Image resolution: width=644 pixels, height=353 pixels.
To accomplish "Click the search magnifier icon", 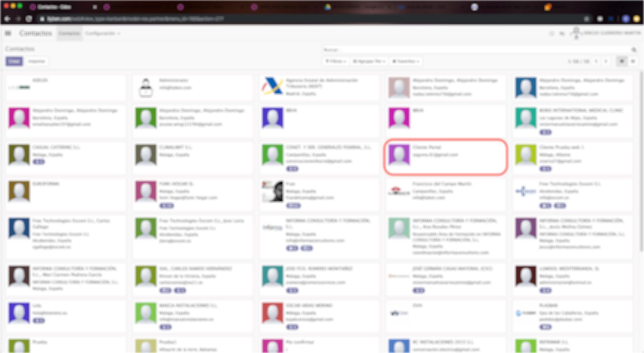I will [634, 50].
